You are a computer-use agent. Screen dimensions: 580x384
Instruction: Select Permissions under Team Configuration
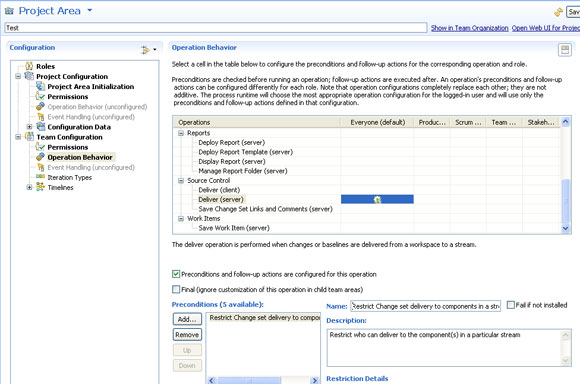tap(68, 147)
